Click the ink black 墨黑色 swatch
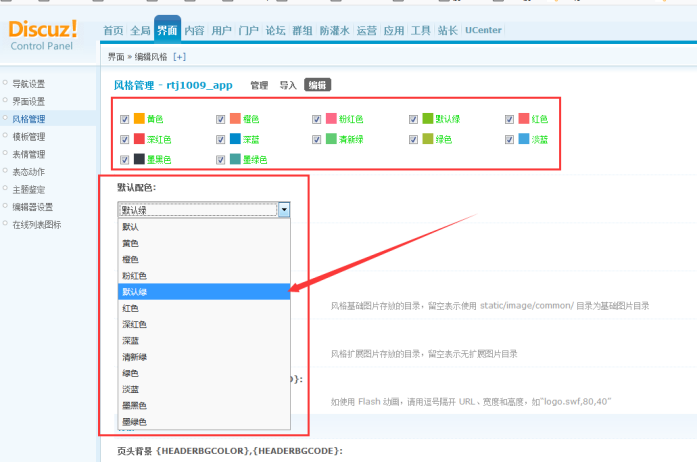 click(139, 159)
